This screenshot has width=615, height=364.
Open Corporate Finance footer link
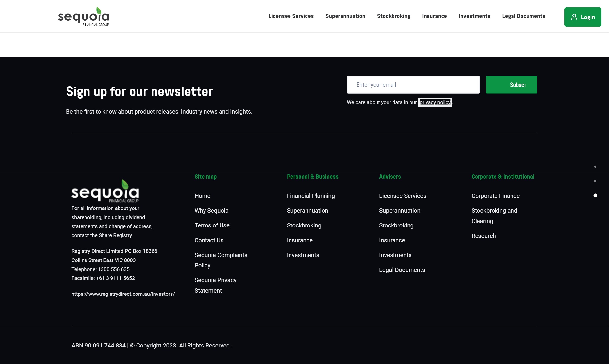point(495,196)
